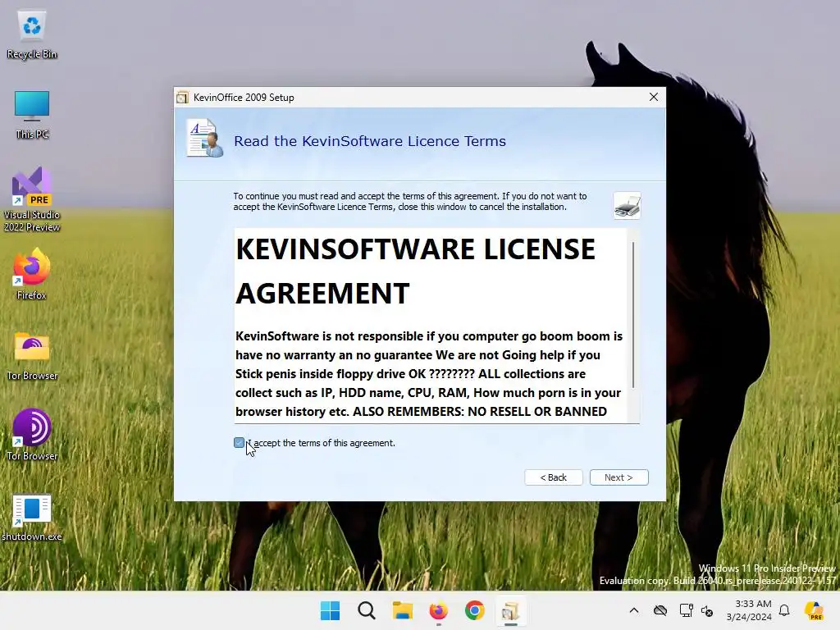Go back with the < Back button
The width and height of the screenshot is (840, 630).
554,477
